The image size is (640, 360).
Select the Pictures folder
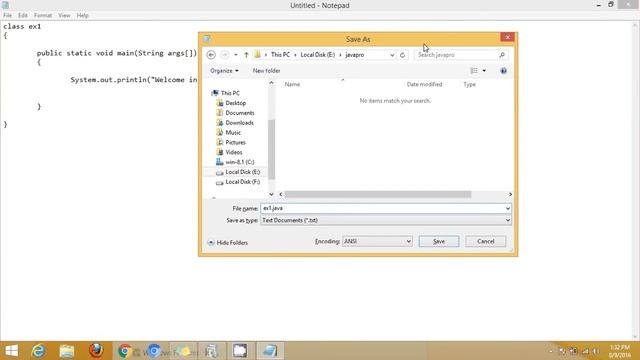click(235, 142)
